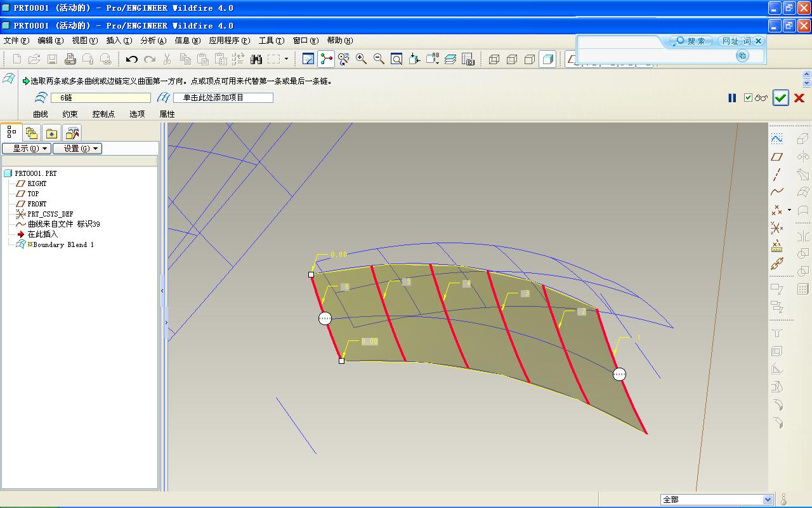Open the 控制点 dashboard tab

[x=103, y=114]
